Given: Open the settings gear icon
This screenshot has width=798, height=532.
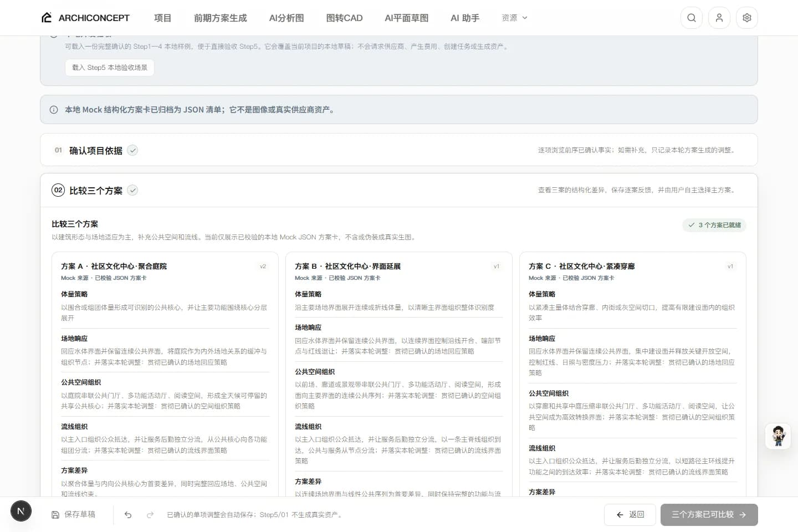Looking at the screenshot, I should tap(747, 18).
